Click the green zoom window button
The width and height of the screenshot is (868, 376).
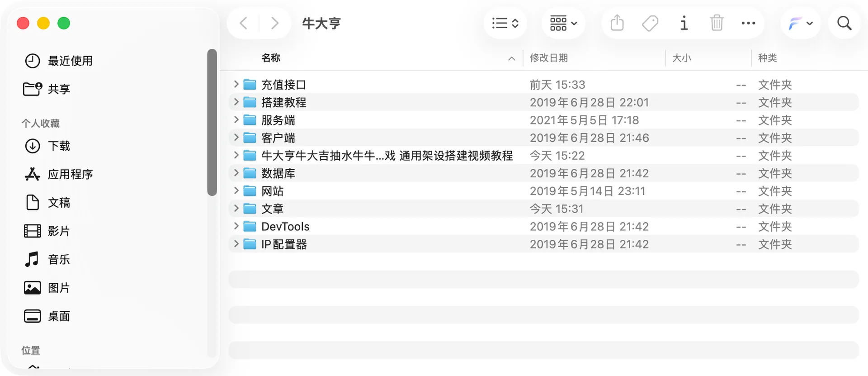click(64, 23)
